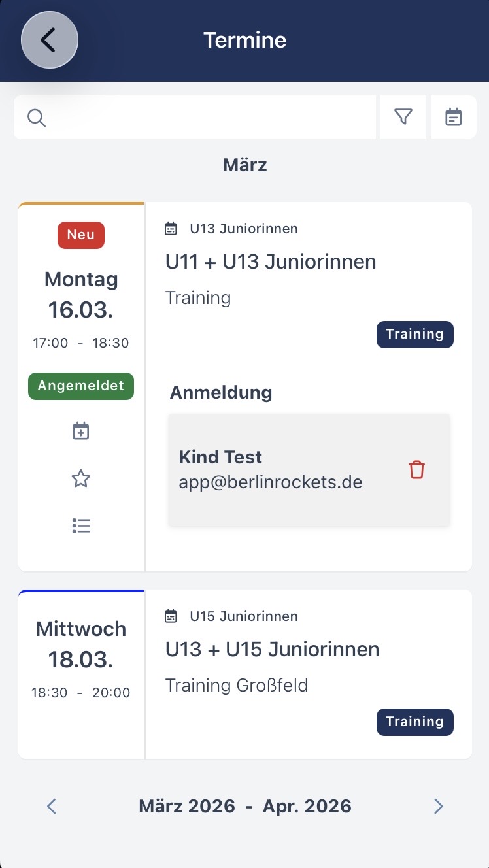489x868 pixels.
Task: Click the U15 Juniorinnen calendar icon
Action: [x=171, y=616]
